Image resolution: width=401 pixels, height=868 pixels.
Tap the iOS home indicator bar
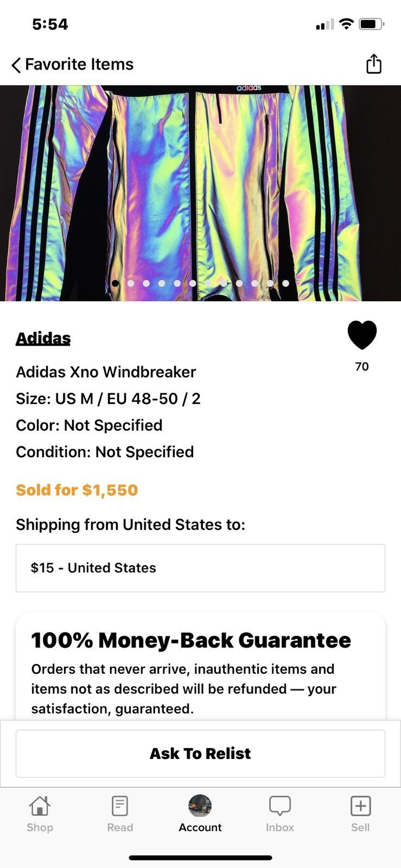coord(200,858)
